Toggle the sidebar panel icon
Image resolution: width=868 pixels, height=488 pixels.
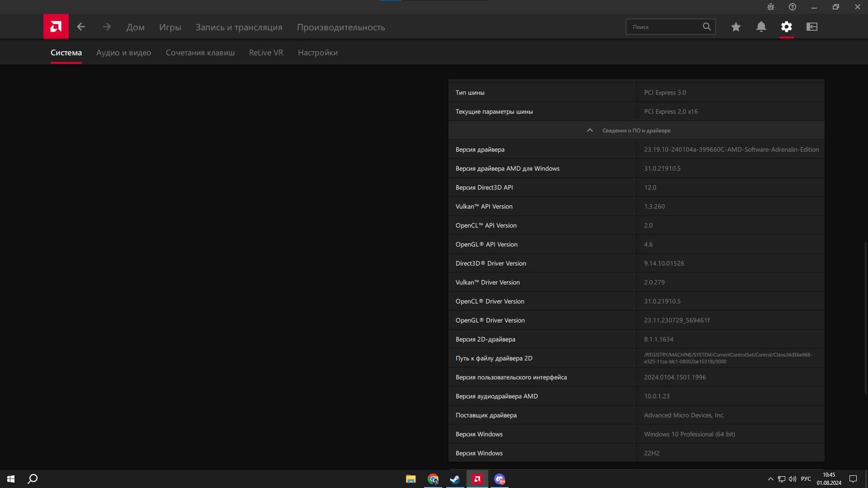[x=812, y=27]
